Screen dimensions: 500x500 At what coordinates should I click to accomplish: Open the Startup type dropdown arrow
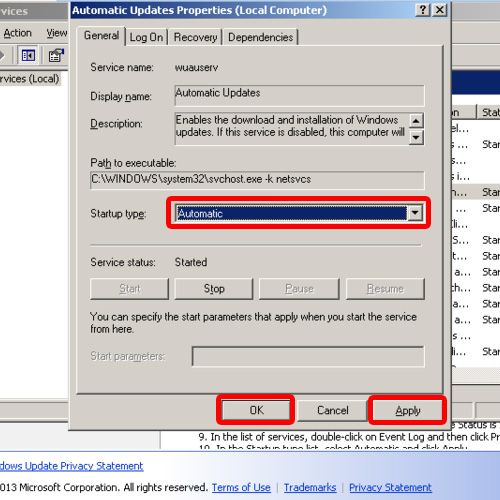pos(415,213)
